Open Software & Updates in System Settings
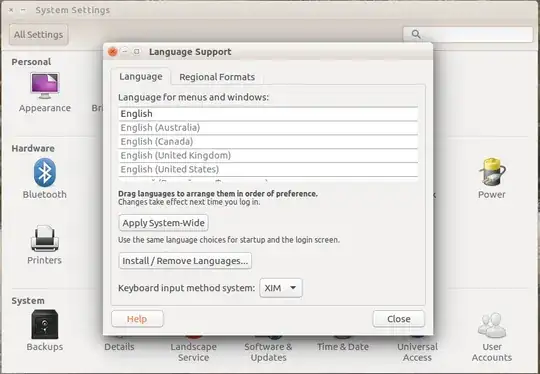The image size is (540, 374). point(268,352)
